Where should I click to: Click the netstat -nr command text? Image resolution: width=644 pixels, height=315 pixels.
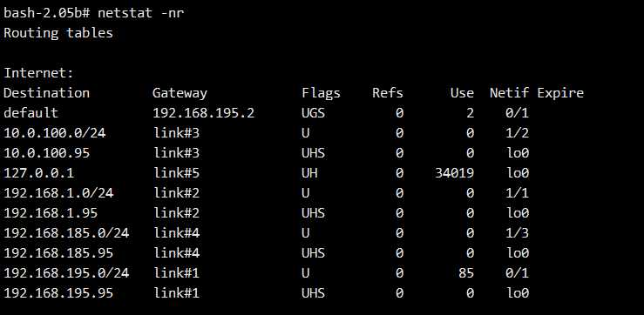pos(141,13)
